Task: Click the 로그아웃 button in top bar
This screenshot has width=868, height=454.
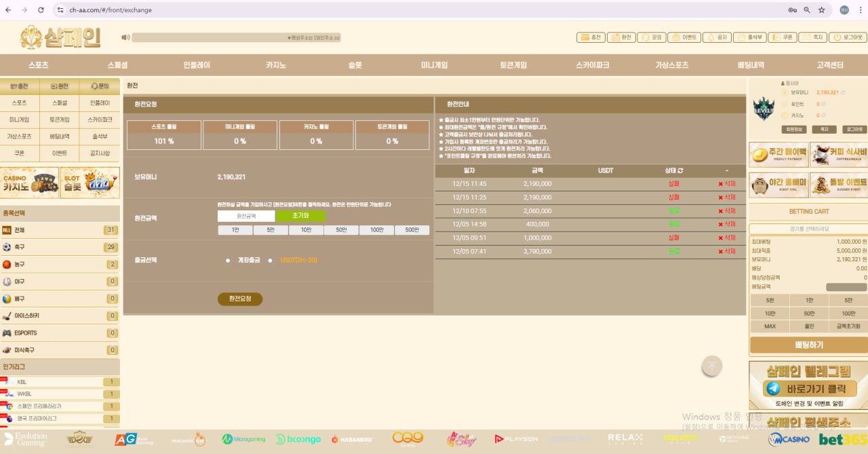Action: pyautogui.click(x=846, y=37)
